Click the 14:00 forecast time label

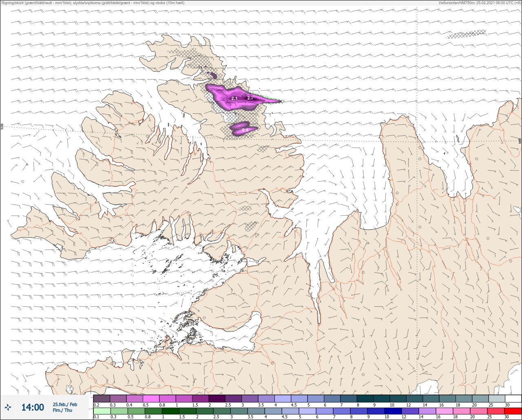coord(33,407)
